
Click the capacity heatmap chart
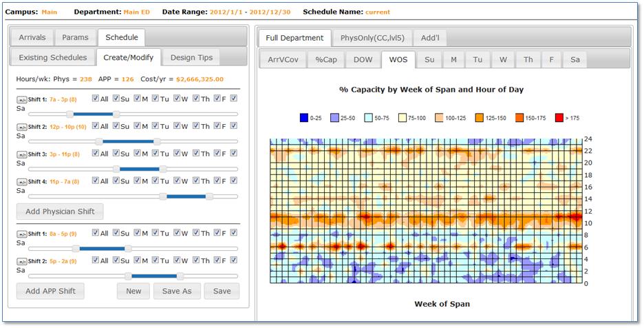[x=426, y=211]
